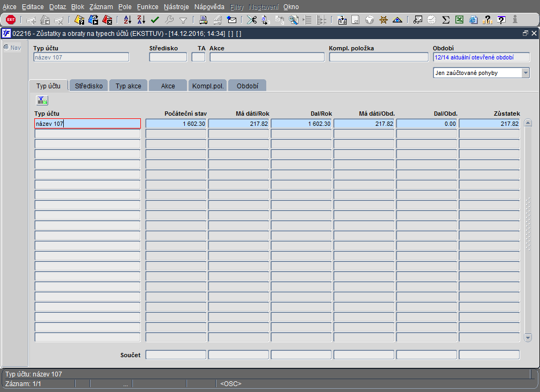Image resolution: width=540 pixels, height=392 pixels.
Task: Click the envelope send mail icon
Action: (232, 20)
